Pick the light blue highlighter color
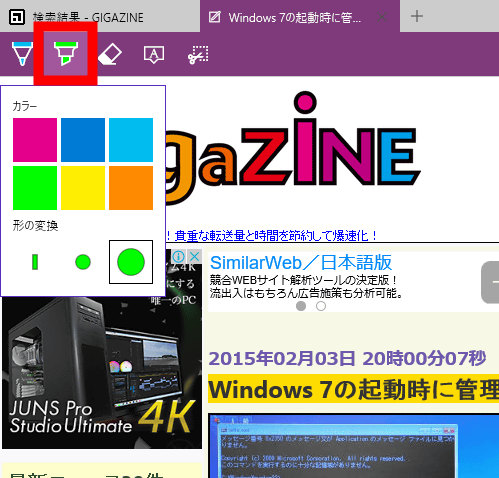The width and height of the screenshot is (499, 478). 131,140
